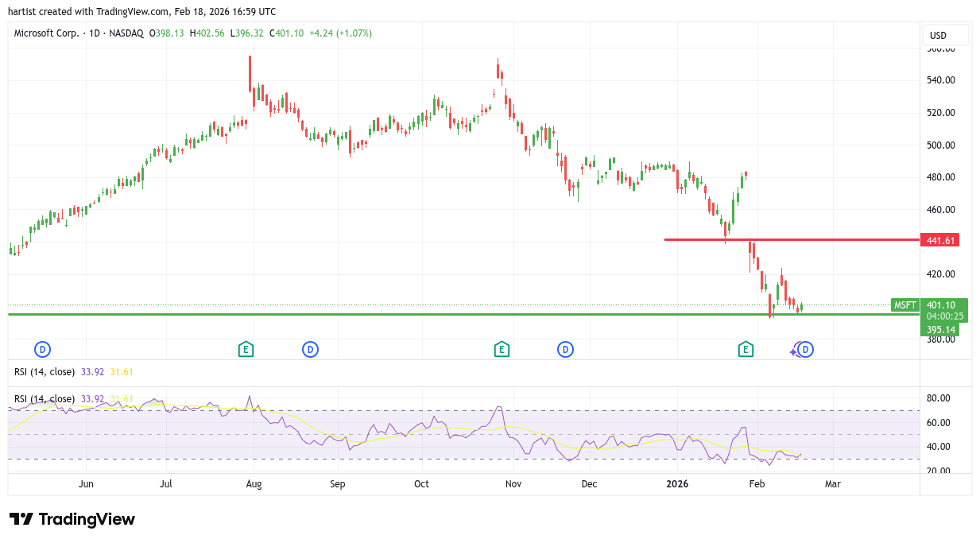Viewport: 980px width, 543px height.
Task: Click the leftmost dividend D marker
Action: point(42,349)
